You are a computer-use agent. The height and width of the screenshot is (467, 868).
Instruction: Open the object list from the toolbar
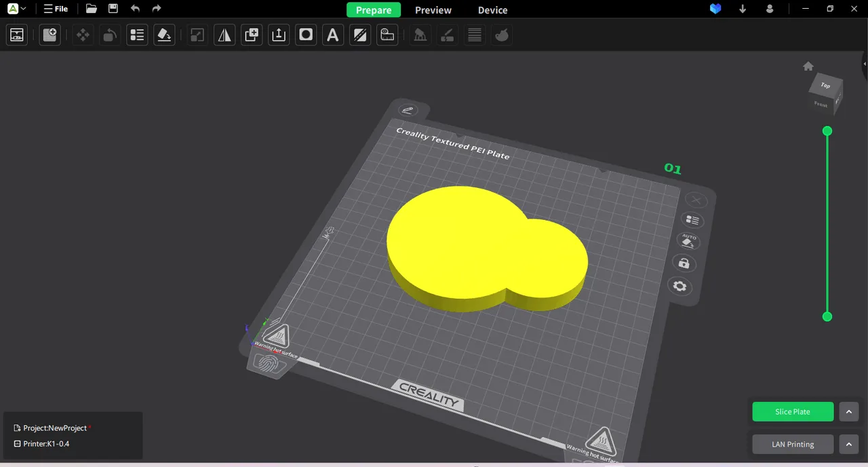tap(137, 35)
